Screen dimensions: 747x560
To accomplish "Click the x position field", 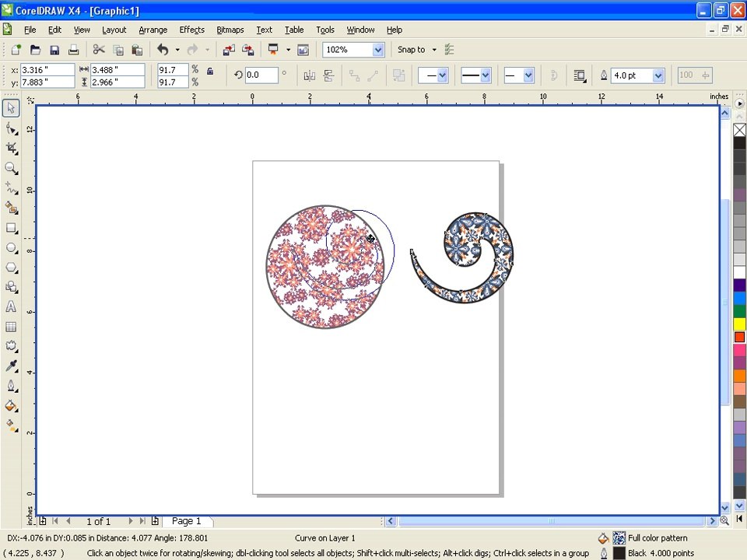I will click(47, 69).
